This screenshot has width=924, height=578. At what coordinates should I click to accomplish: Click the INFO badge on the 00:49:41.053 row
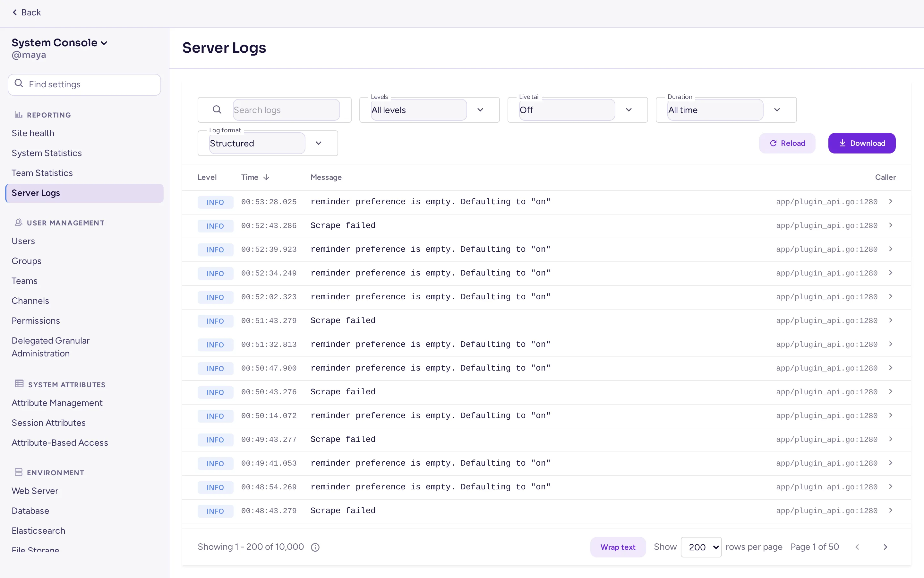coord(215,463)
